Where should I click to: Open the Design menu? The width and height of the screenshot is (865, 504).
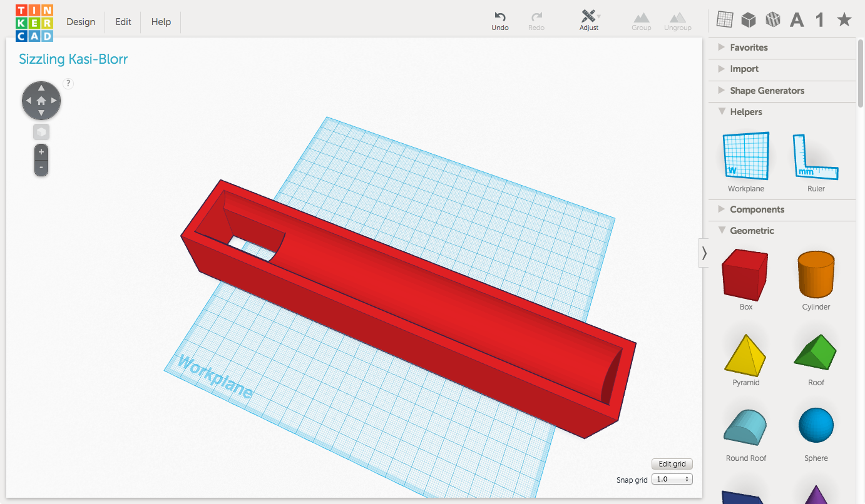[81, 22]
